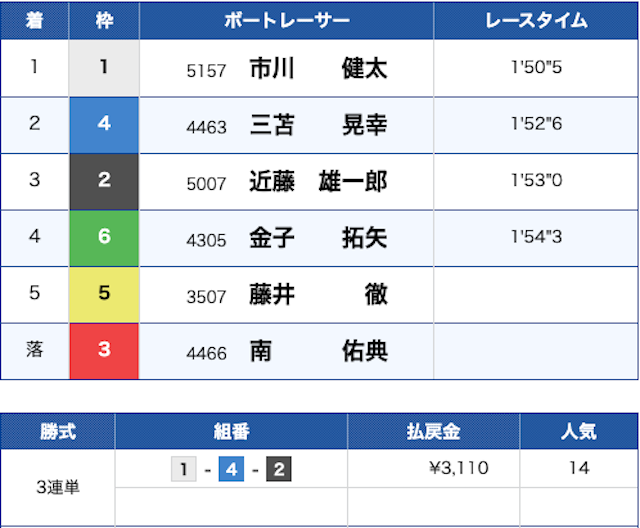This screenshot has width=640, height=528.
Task: Click registration number 4305
Action: coord(207,241)
